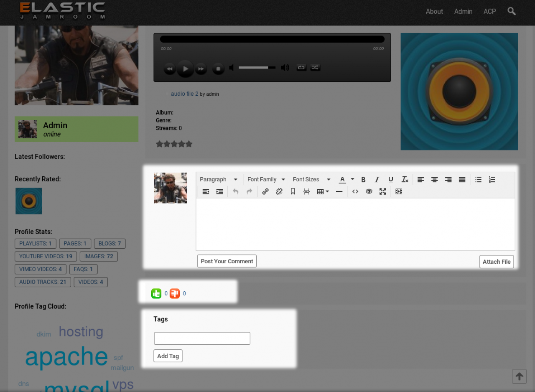Play the audio track
The height and width of the screenshot is (392, 535).
tap(185, 69)
